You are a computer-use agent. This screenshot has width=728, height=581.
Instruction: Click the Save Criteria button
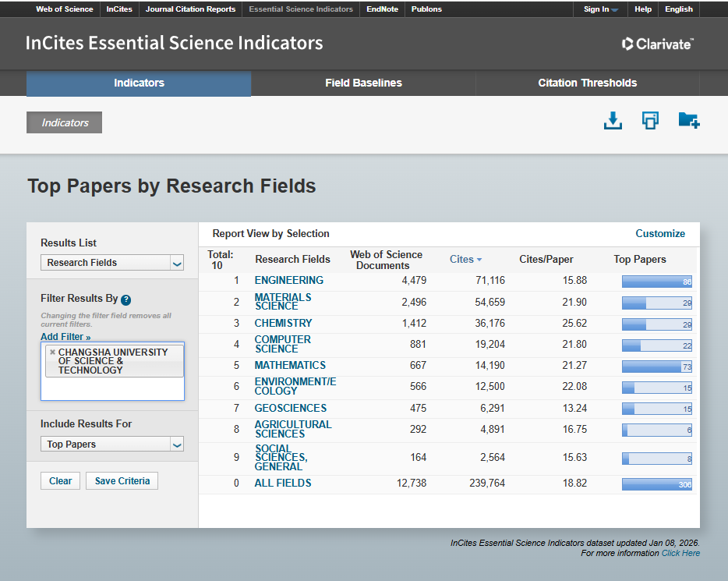coord(122,481)
